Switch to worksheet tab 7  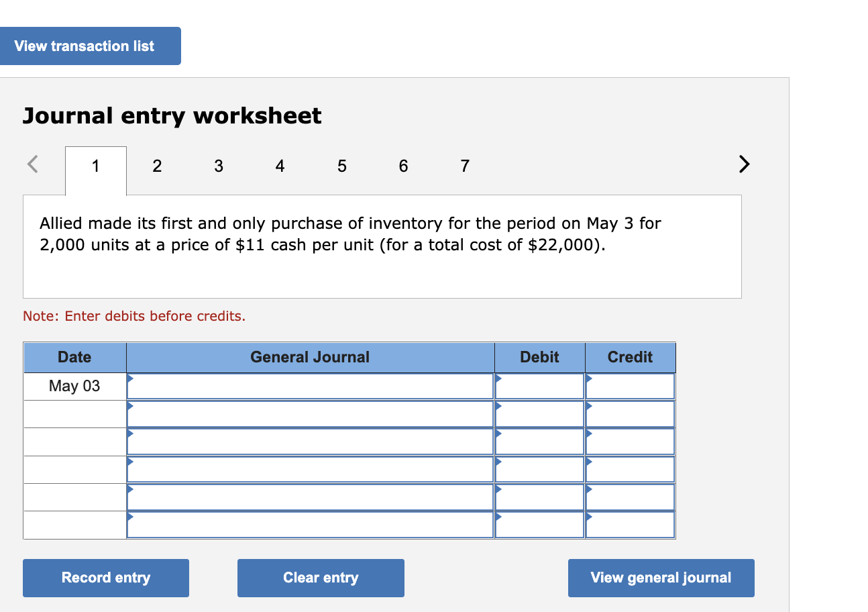pos(466,166)
